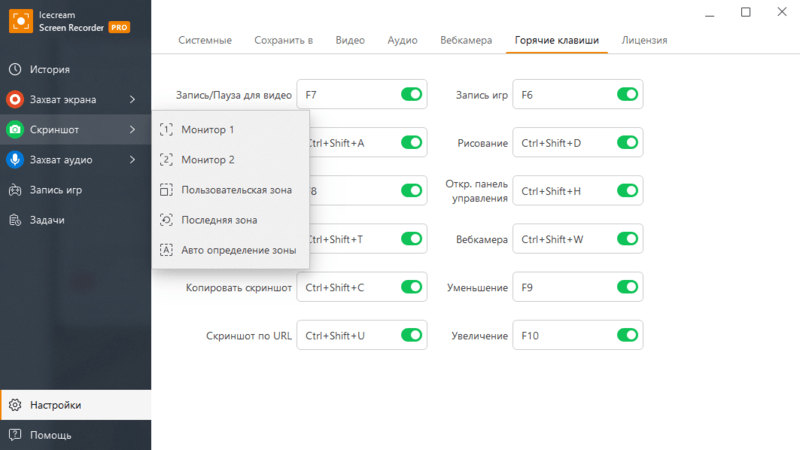The image size is (800, 450).
Task: Turn off the Рисование hotkey toggle
Action: 628,142
